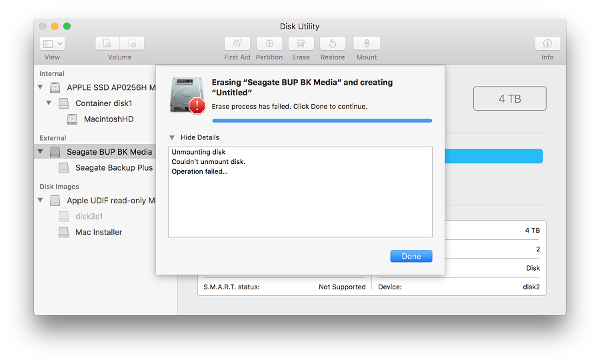Click the Partition toolbar icon
Screen dimensions: 600x364
(269, 43)
